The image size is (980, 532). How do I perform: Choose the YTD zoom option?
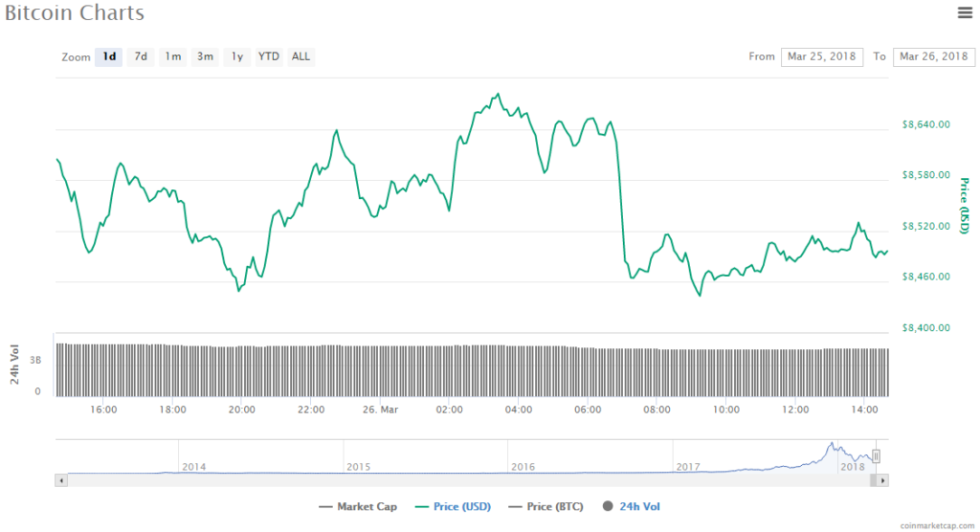pos(269,56)
